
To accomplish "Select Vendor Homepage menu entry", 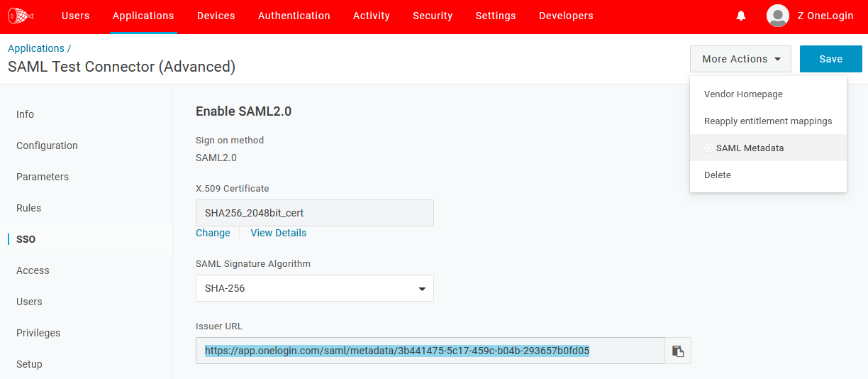I will [x=743, y=94].
